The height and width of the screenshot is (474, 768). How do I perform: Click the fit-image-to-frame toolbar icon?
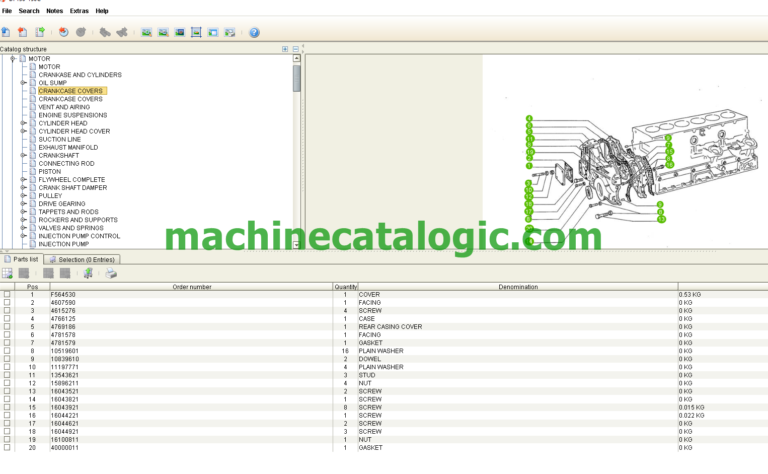tap(196, 32)
